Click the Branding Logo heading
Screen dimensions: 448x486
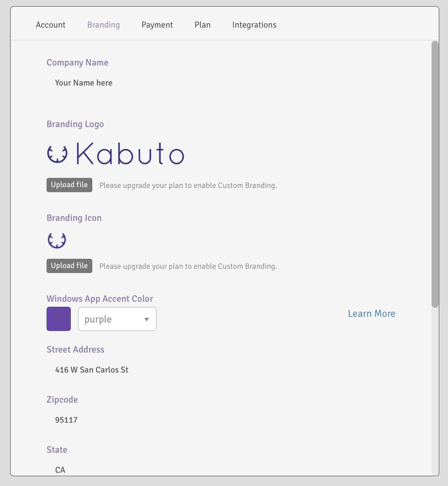pyautogui.click(x=75, y=124)
